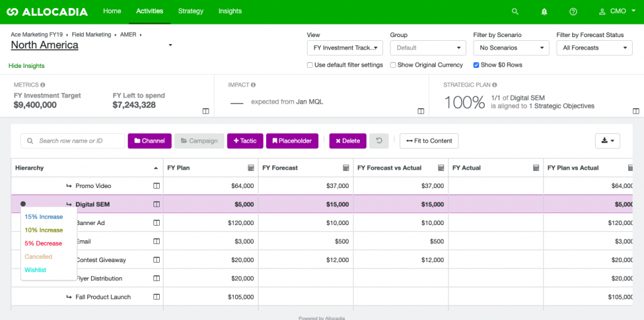Uncheck Show $0 Rows checkbox

[x=476, y=65]
